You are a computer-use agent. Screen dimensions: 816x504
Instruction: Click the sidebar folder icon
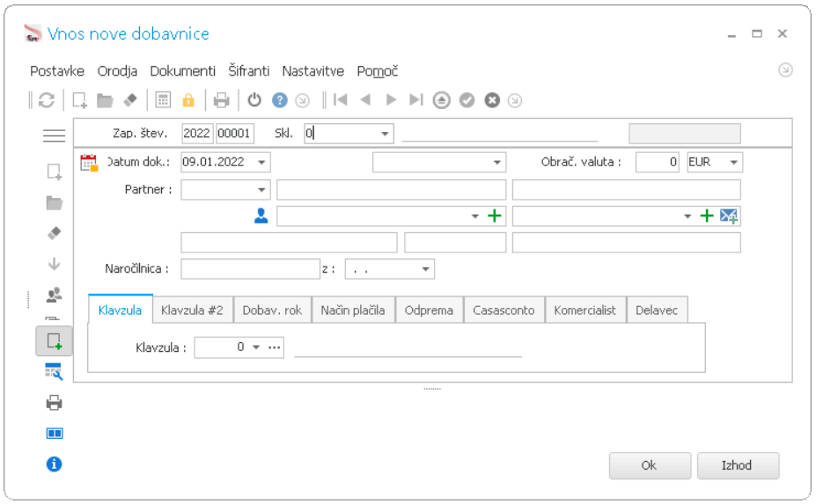(54, 203)
